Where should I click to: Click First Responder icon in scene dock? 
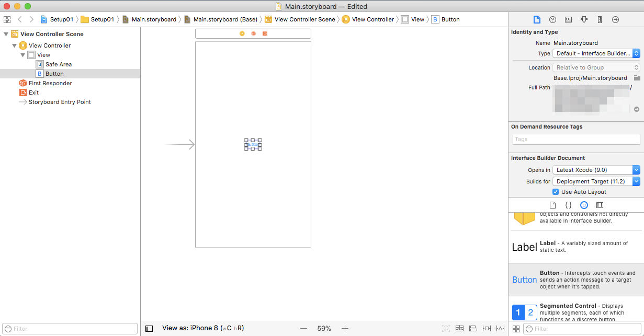[x=253, y=33]
